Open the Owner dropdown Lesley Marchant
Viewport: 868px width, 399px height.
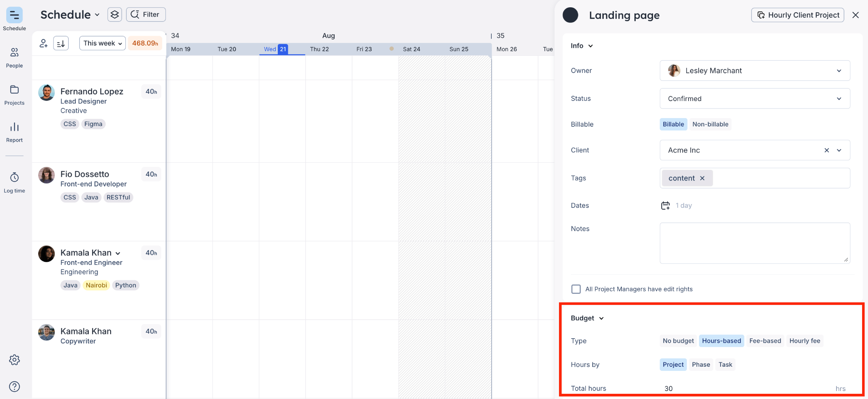tap(754, 70)
